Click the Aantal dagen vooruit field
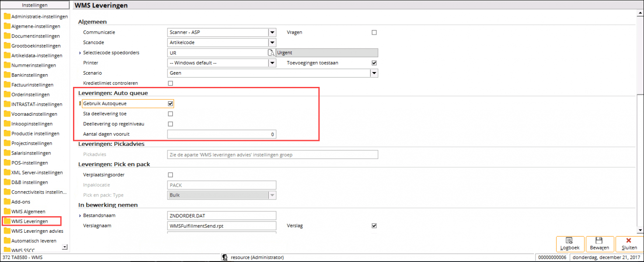The height and width of the screenshot is (262, 644). (222, 134)
